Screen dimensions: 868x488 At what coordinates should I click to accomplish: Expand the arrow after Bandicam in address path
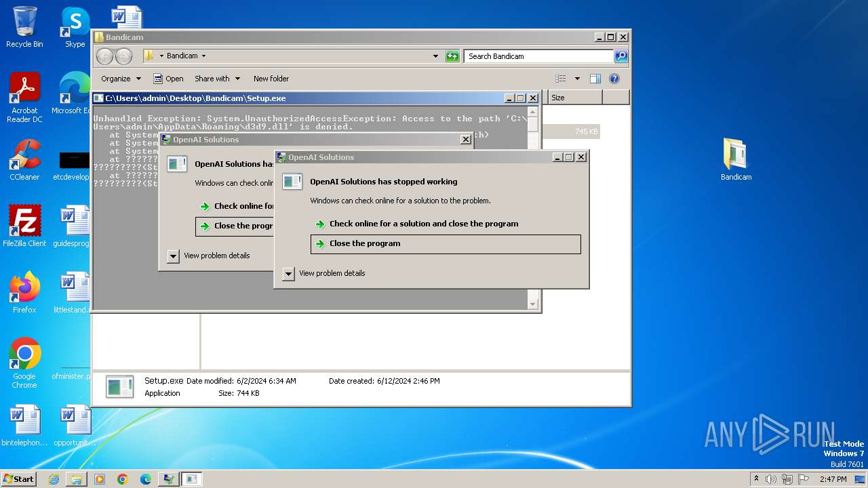pyautogui.click(x=203, y=56)
